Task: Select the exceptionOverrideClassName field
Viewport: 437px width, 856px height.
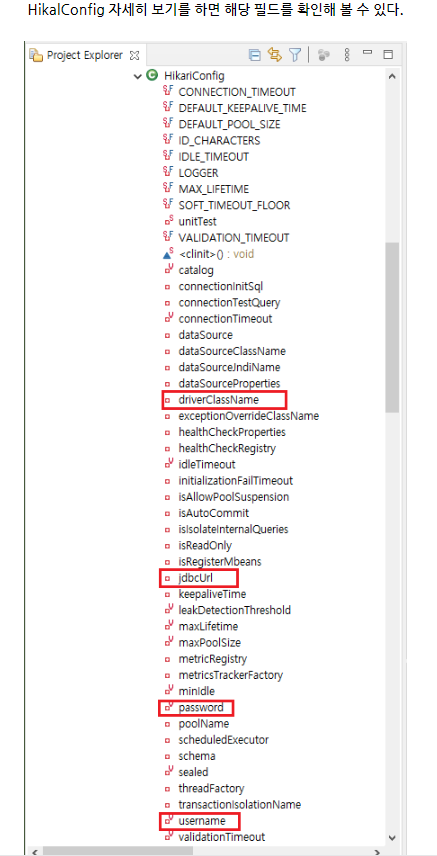Action: pyautogui.click(x=249, y=416)
